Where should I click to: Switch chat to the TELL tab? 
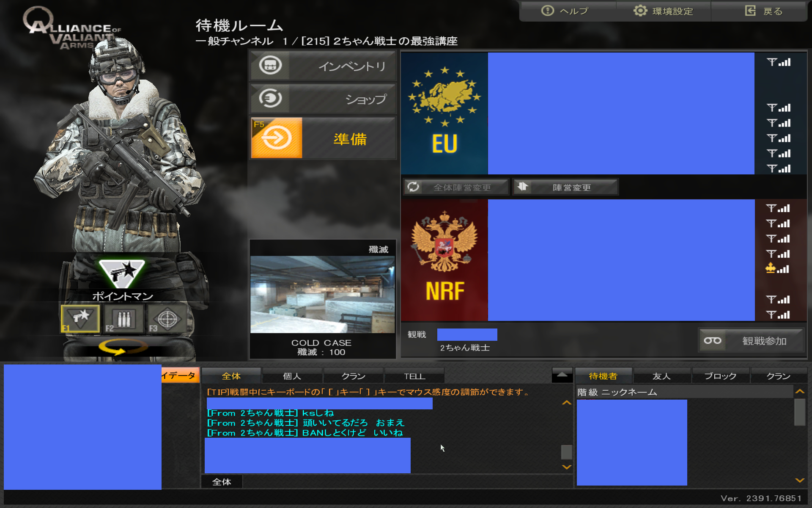pyautogui.click(x=414, y=376)
